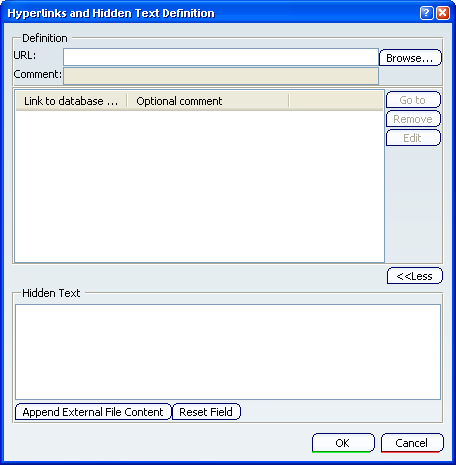Viewport: 456px width, 465px height.
Task: Click the Browse... button
Action: [410, 58]
